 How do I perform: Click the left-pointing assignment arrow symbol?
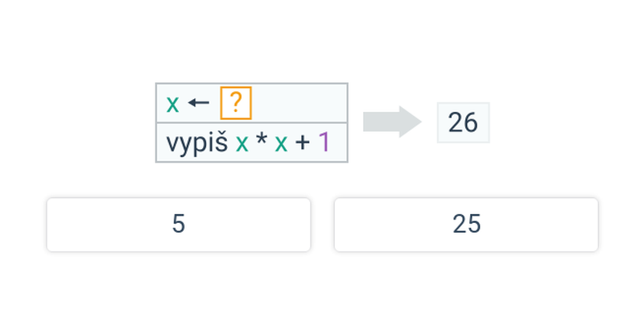(x=198, y=104)
